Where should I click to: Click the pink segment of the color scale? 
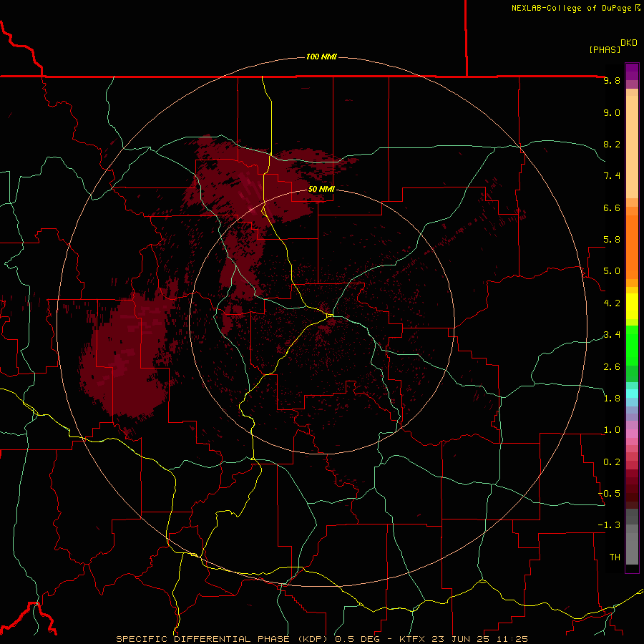click(632, 434)
